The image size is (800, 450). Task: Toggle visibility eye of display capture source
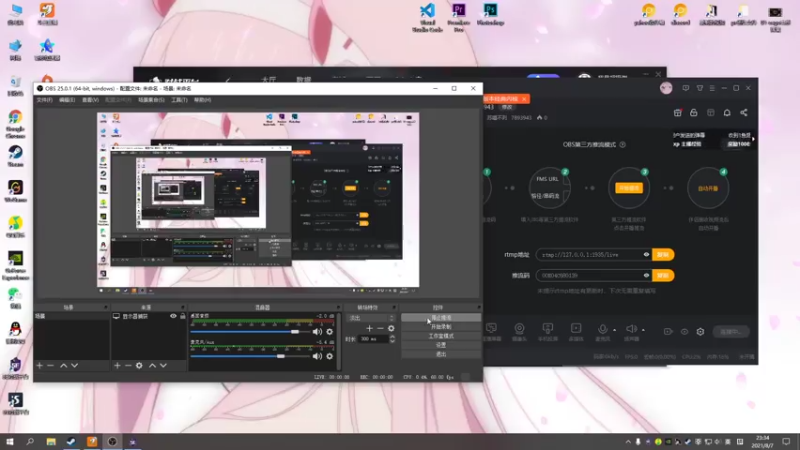(173, 316)
